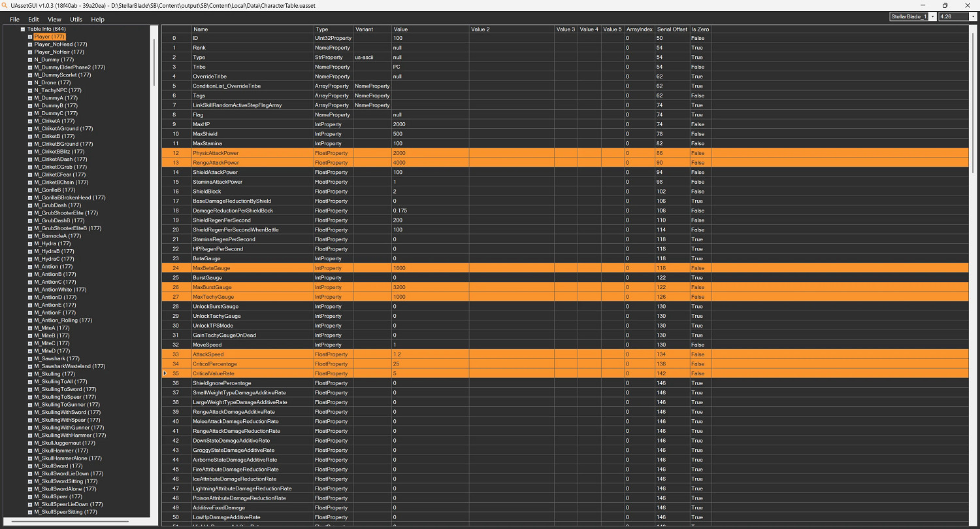Expand the Player_NoHead tree node

point(30,44)
